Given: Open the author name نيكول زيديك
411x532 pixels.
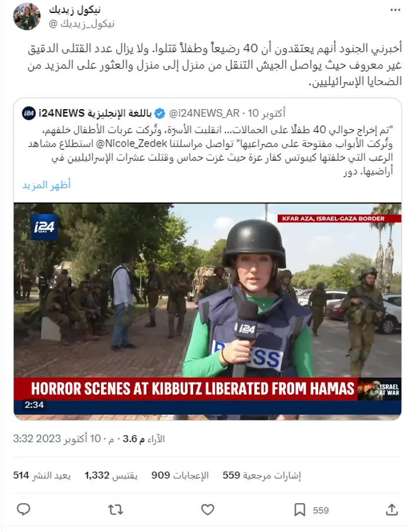Looking at the screenshot, I should coord(75,10).
